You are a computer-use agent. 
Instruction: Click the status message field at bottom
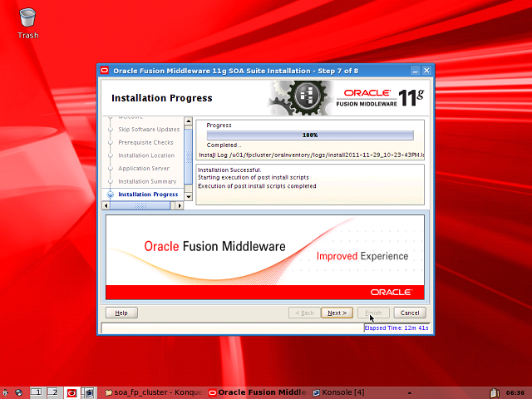click(x=233, y=328)
